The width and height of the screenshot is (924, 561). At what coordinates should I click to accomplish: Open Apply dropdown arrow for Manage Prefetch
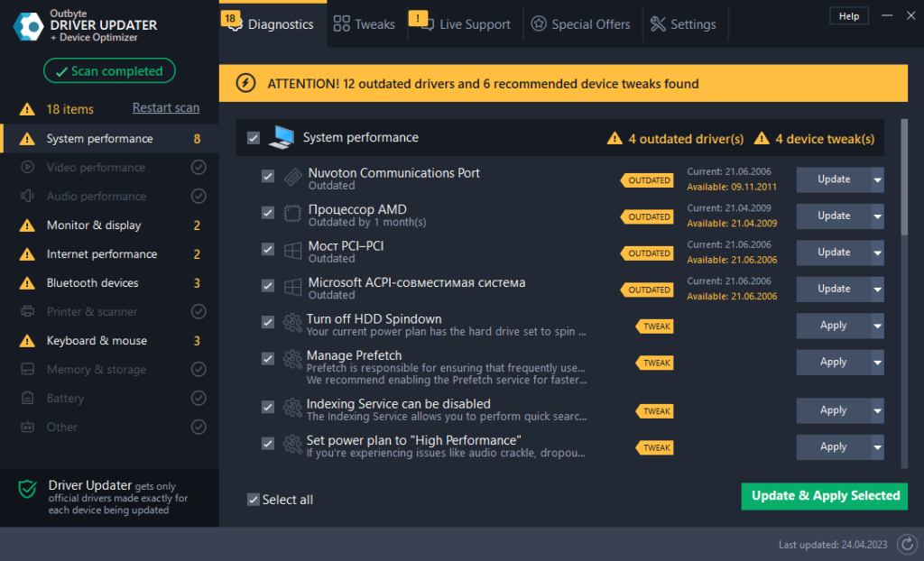point(877,363)
